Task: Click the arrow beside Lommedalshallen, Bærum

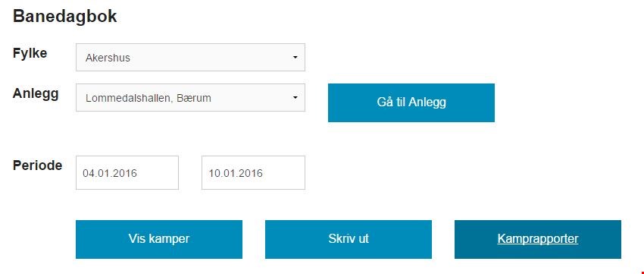Action: [295, 98]
